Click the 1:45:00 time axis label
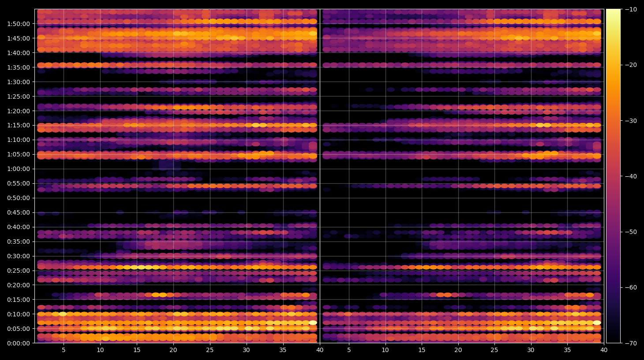Screen dimensions: 644x360 click(x=19, y=38)
